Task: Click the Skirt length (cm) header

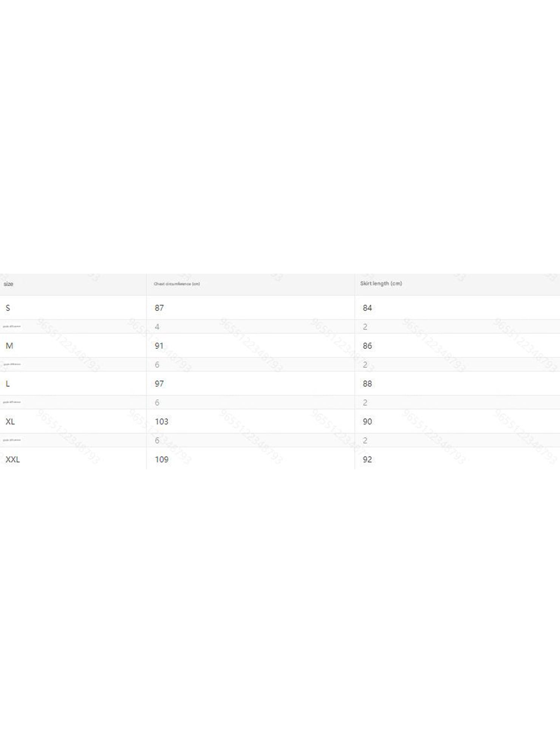Action: [381, 283]
